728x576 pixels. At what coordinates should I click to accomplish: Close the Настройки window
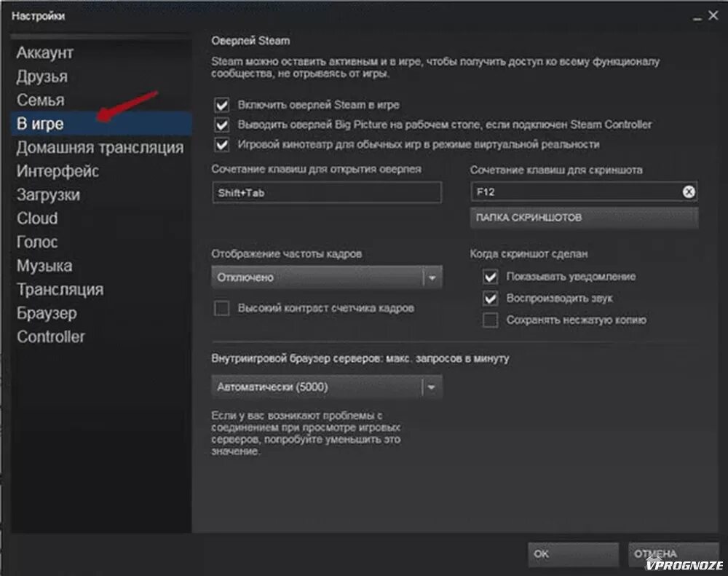click(713, 15)
